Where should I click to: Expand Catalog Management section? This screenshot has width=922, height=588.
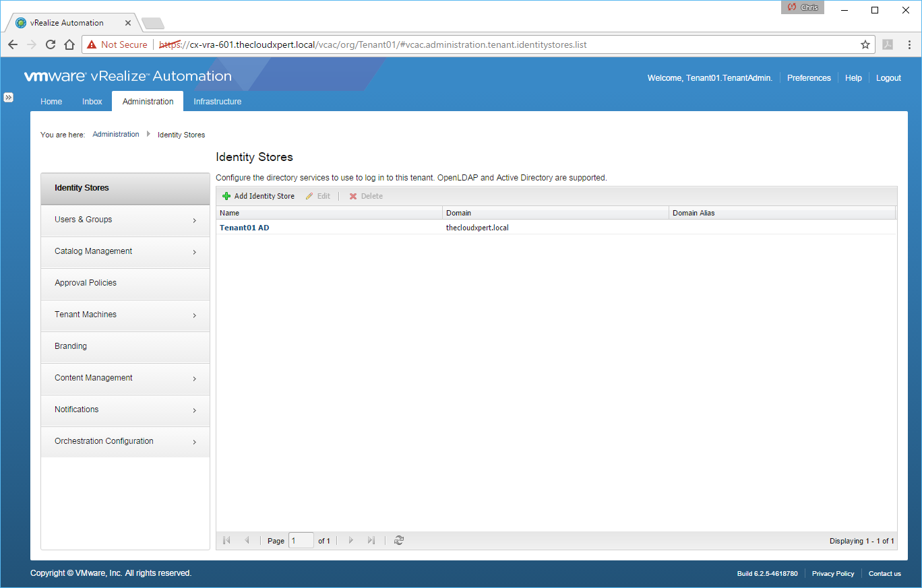[125, 251]
